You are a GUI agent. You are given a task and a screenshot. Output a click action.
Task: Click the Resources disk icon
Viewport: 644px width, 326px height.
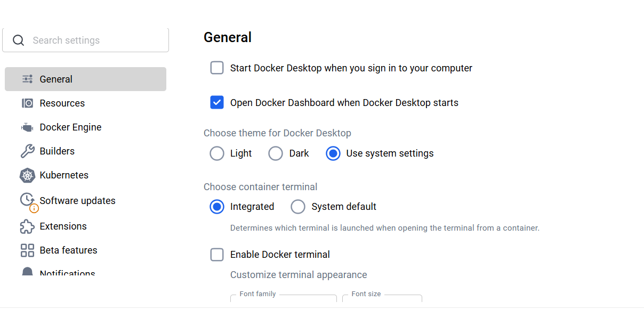(28, 103)
